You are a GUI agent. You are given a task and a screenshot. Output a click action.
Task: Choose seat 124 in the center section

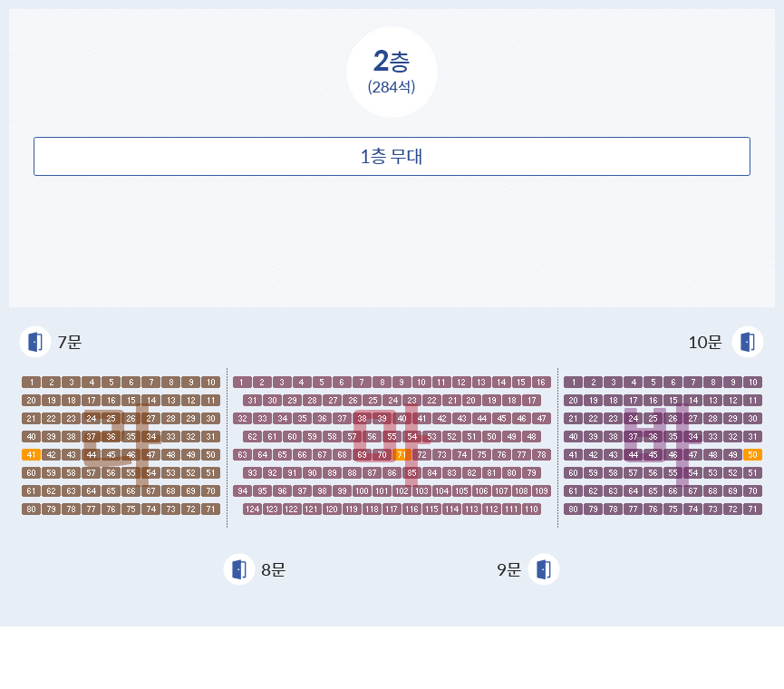252,509
